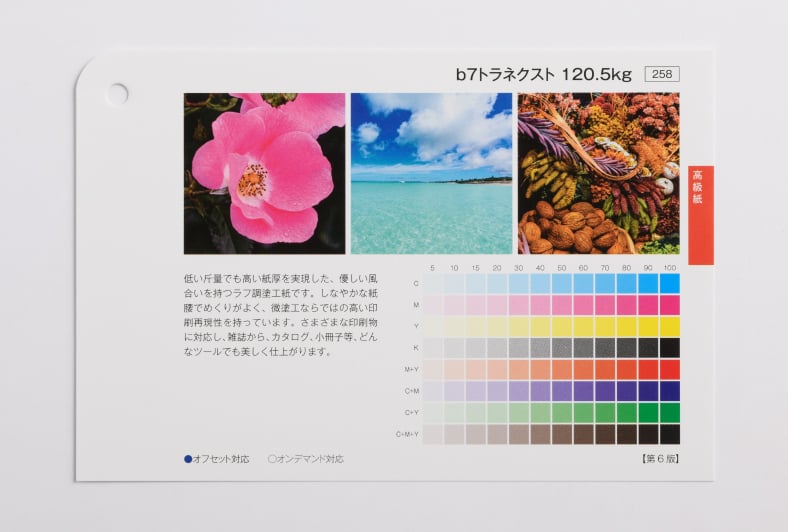Pick the 100% magenta swatch
The height and width of the screenshot is (532, 788).
(669, 305)
